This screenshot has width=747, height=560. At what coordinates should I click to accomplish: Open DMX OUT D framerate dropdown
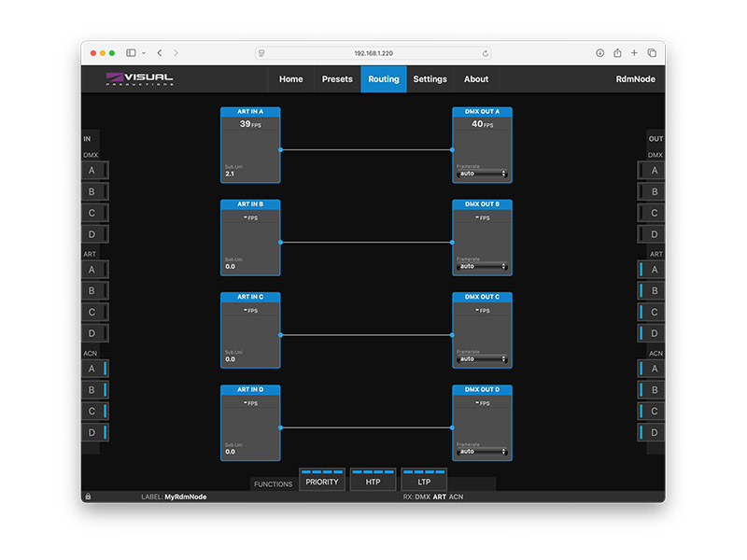click(482, 452)
